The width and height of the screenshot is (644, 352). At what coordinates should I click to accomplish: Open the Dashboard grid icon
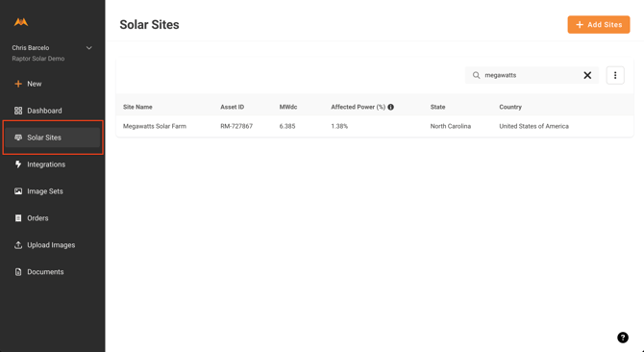[x=18, y=111]
